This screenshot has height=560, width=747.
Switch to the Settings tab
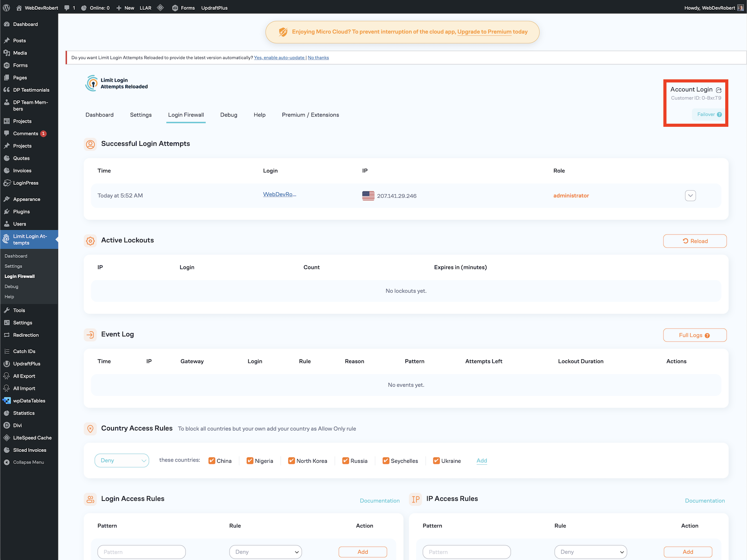point(141,115)
